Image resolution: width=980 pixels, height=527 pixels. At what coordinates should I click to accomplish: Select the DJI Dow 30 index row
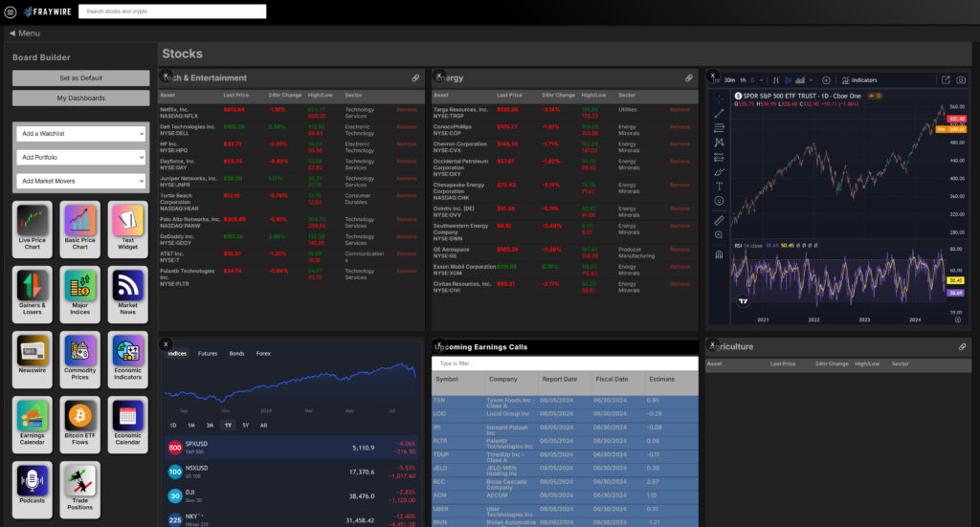click(x=291, y=495)
